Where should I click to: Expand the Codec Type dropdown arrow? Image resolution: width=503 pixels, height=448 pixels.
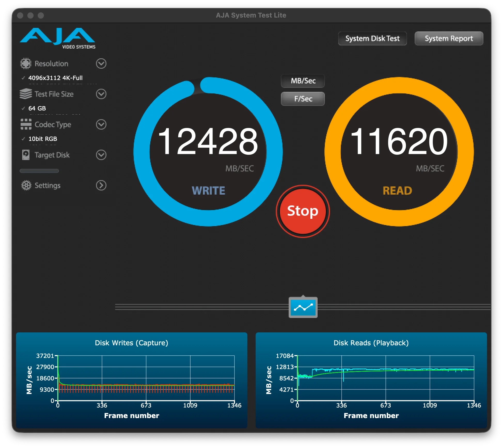click(101, 124)
